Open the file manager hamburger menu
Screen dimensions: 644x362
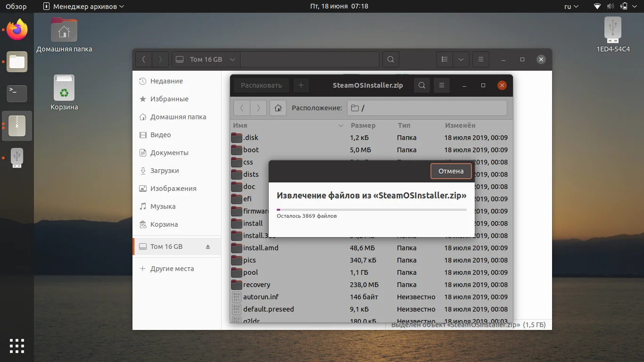(481, 59)
